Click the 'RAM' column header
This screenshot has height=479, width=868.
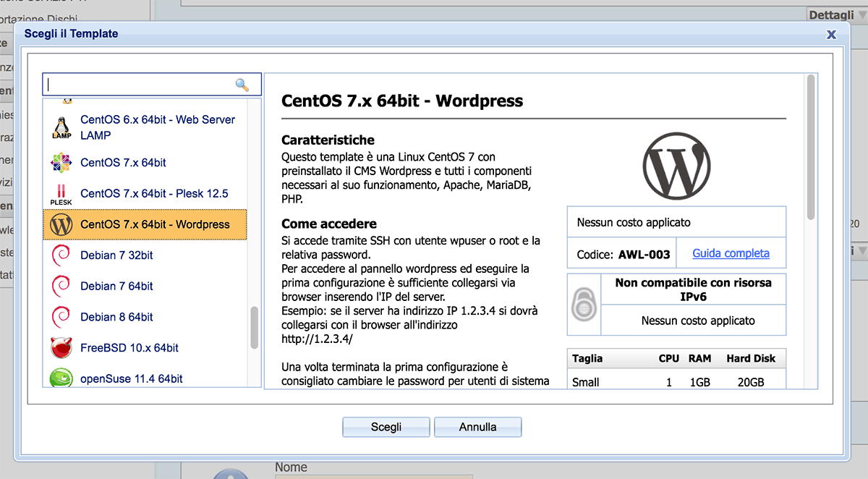(699, 358)
